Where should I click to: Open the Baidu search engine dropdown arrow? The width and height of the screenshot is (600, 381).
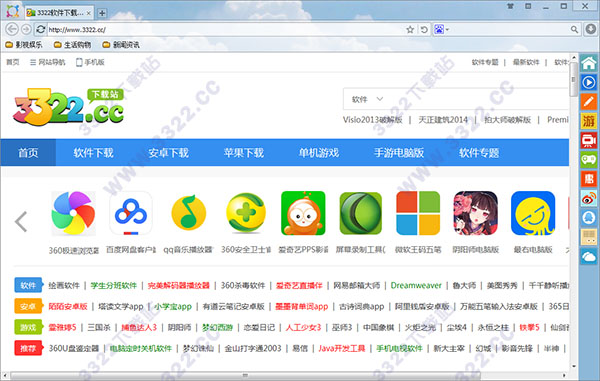447,29
